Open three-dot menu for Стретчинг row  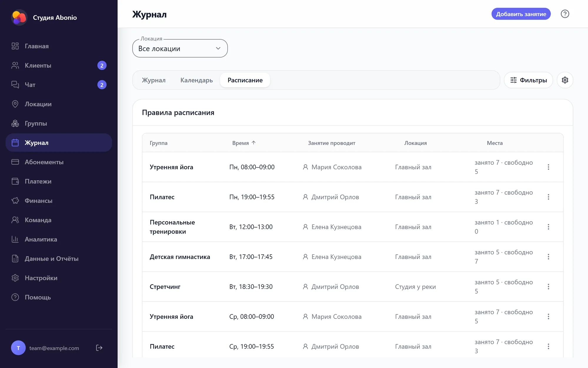click(x=548, y=286)
